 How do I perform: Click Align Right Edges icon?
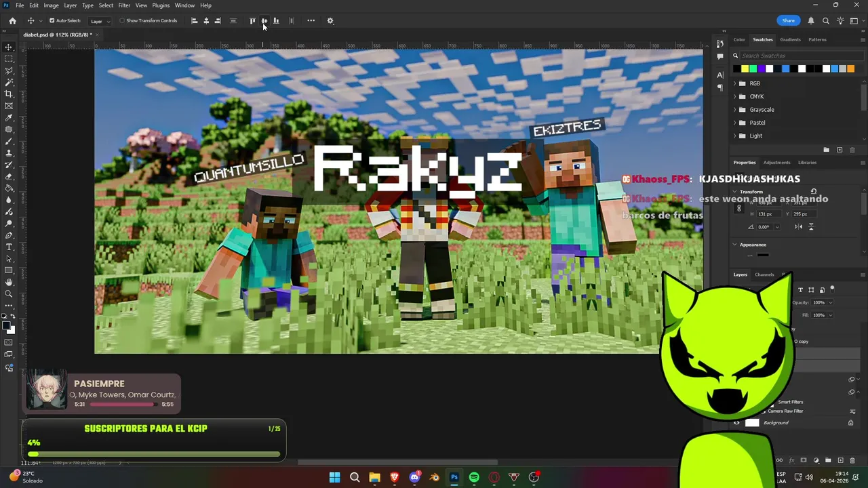tap(218, 20)
